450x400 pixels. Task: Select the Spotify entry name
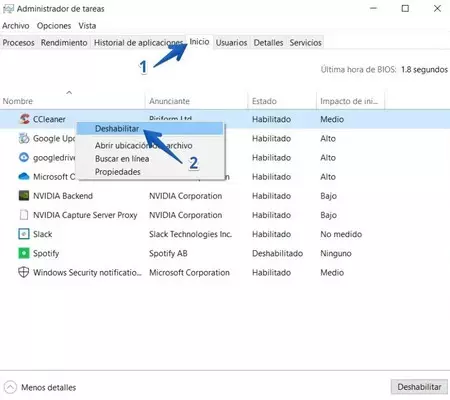(46, 253)
